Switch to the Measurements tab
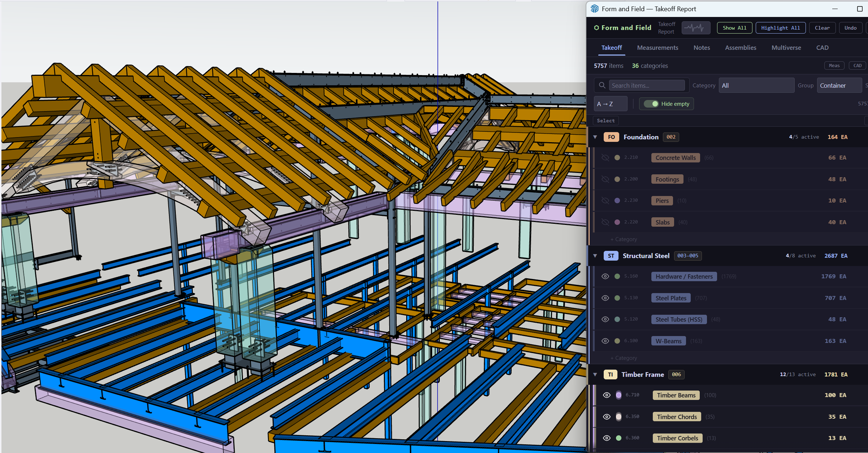The image size is (868, 453). coord(657,48)
